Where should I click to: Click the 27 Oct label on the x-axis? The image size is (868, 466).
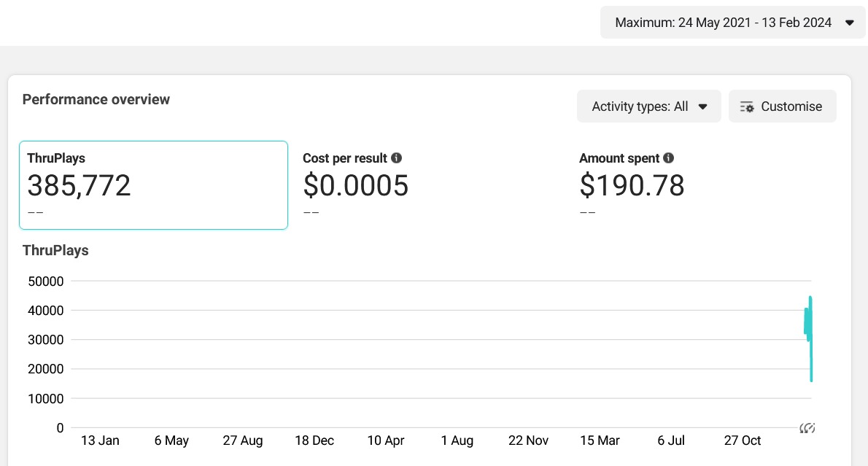[x=743, y=440]
